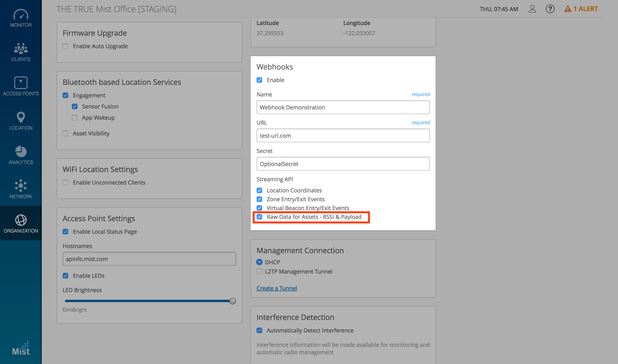Enable Unconnected Clients checkbox
This screenshot has width=618, height=364.
65,182
